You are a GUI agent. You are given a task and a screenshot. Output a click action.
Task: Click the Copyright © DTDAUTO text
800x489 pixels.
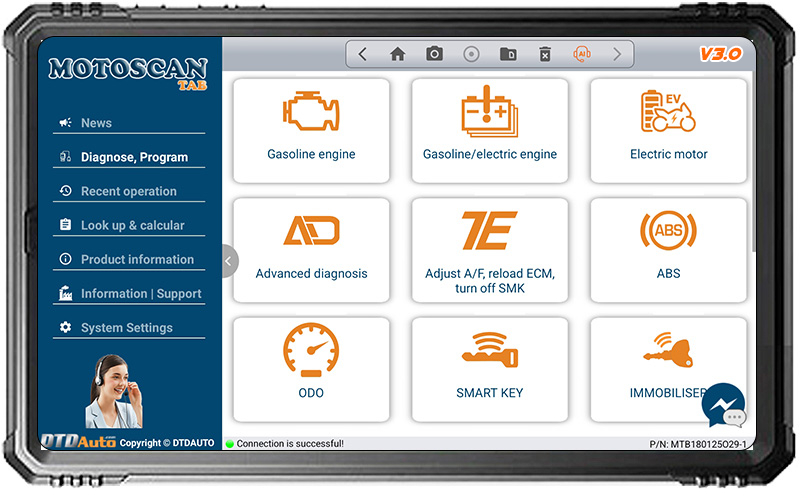(167, 443)
